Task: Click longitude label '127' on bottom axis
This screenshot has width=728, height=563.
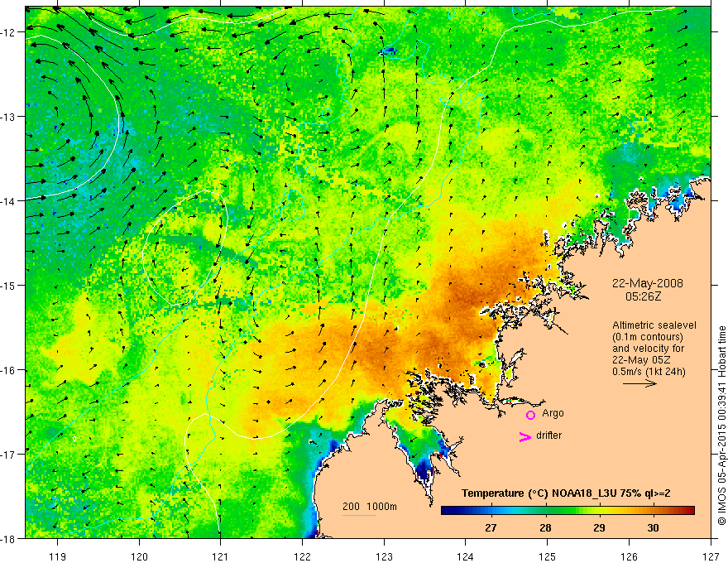Action: (711, 556)
